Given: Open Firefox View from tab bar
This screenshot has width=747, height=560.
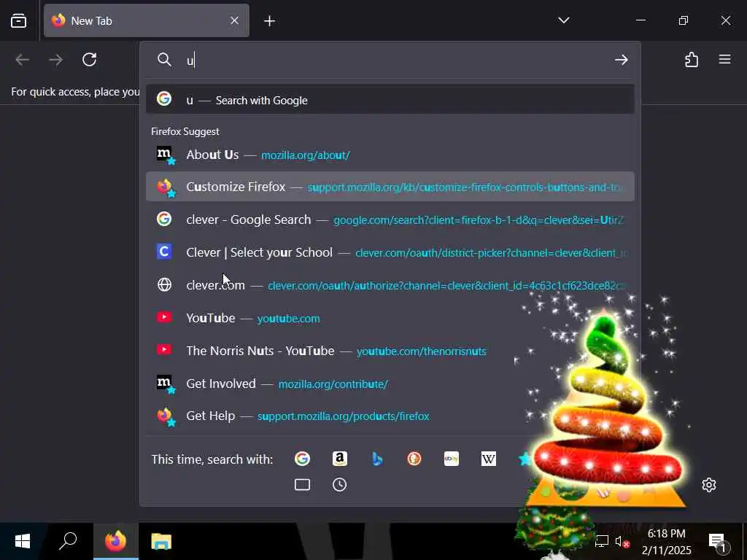Looking at the screenshot, I should pos(18,21).
